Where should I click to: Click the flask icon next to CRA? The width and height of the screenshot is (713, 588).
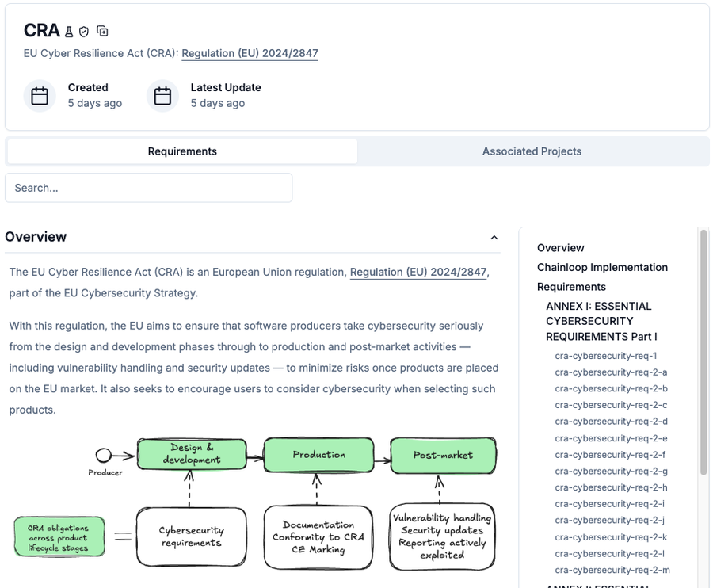70,32
